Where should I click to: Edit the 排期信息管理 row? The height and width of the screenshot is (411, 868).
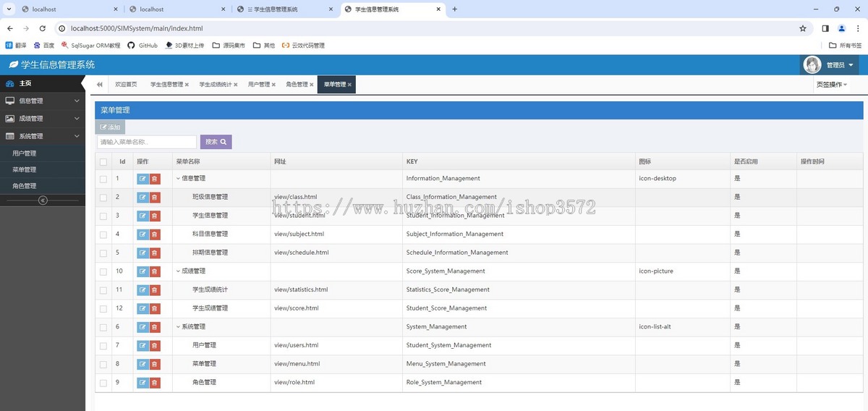pyautogui.click(x=142, y=253)
